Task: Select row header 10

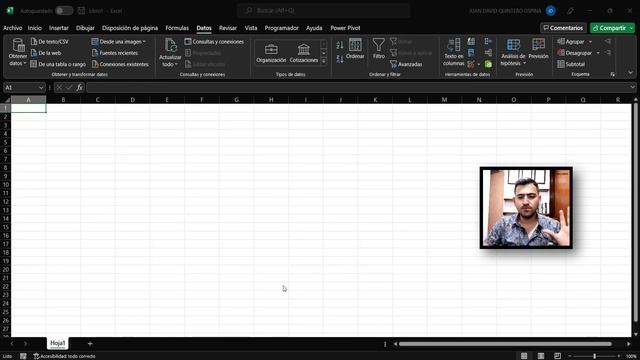Action: (5, 184)
